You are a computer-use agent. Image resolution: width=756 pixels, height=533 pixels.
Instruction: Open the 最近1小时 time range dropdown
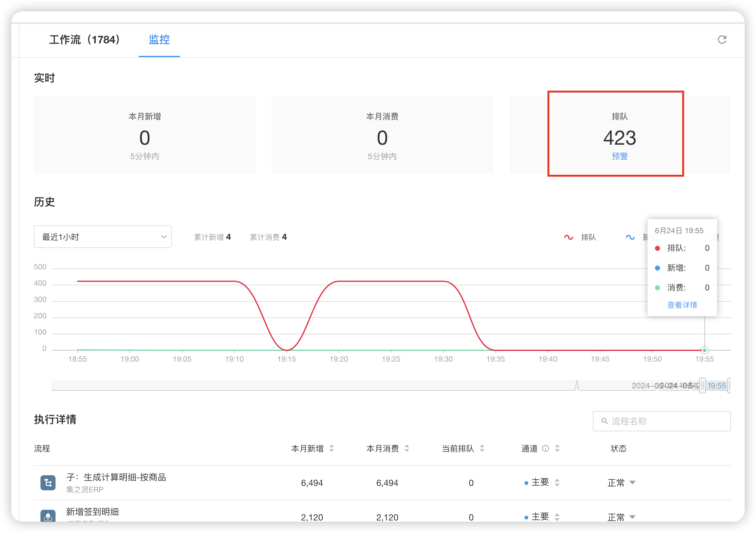pos(103,237)
